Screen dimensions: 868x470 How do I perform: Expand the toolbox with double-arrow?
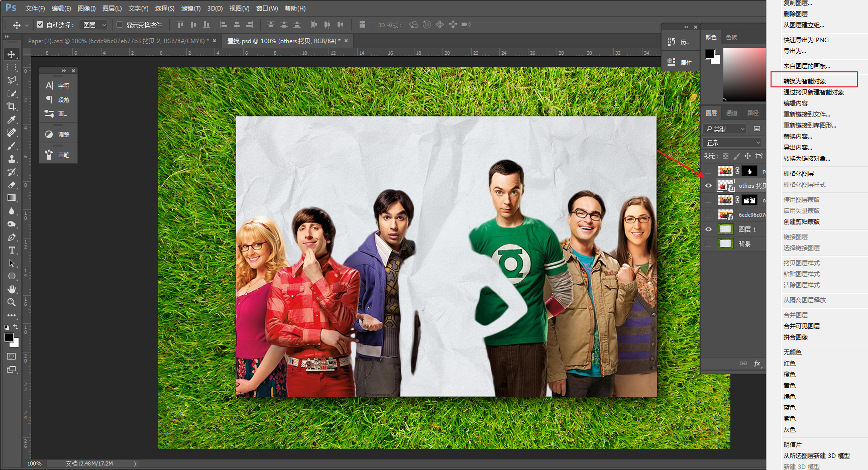pos(7,37)
